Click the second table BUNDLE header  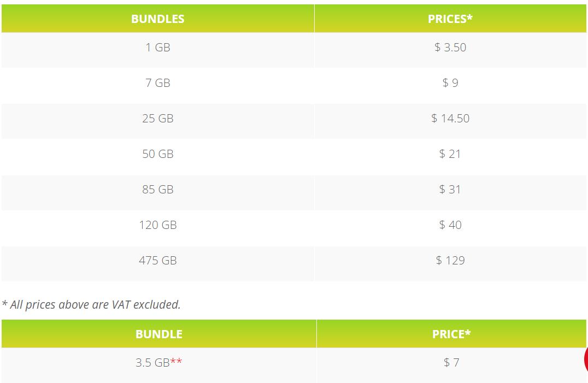[x=159, y=334]
